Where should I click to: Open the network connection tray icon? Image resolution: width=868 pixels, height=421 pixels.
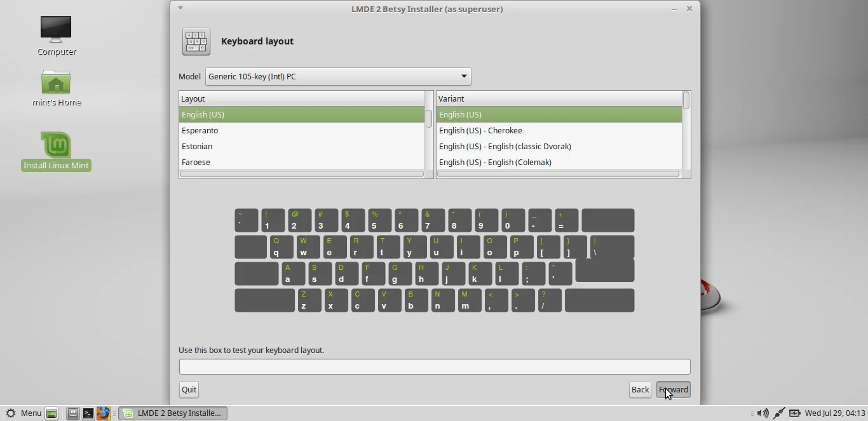coord(778,413)
